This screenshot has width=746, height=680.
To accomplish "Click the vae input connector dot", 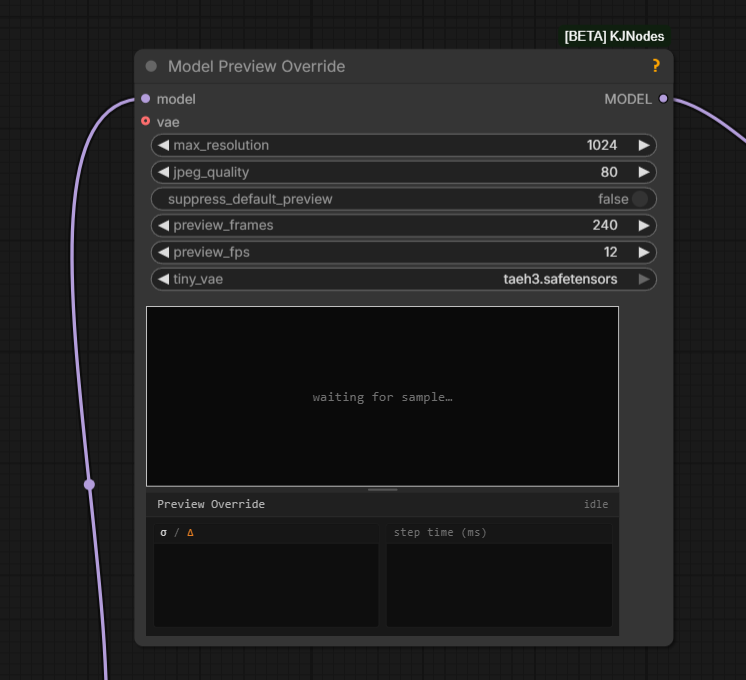I will 146,121.
